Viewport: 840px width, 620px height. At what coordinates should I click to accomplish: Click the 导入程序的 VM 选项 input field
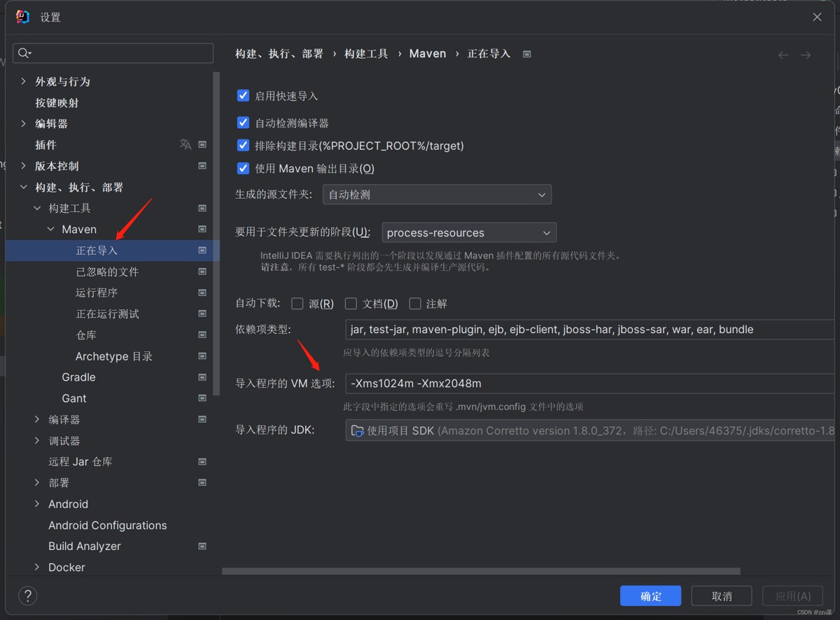589,383
